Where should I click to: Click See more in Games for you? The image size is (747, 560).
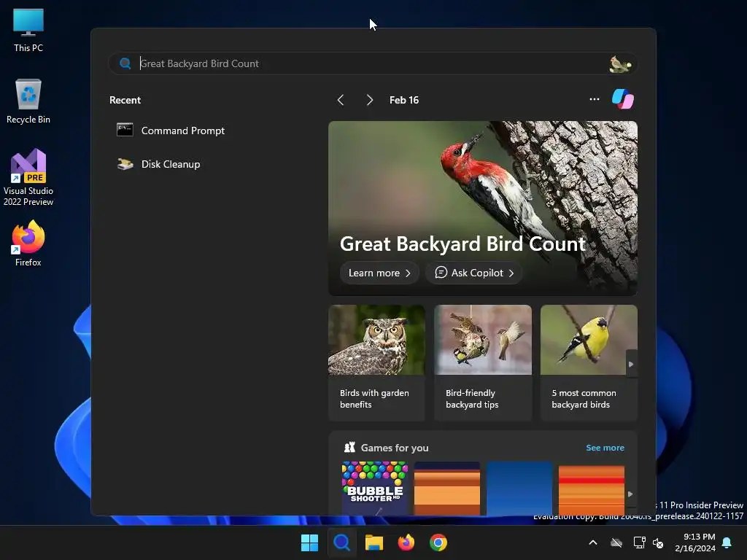(605, 448)
